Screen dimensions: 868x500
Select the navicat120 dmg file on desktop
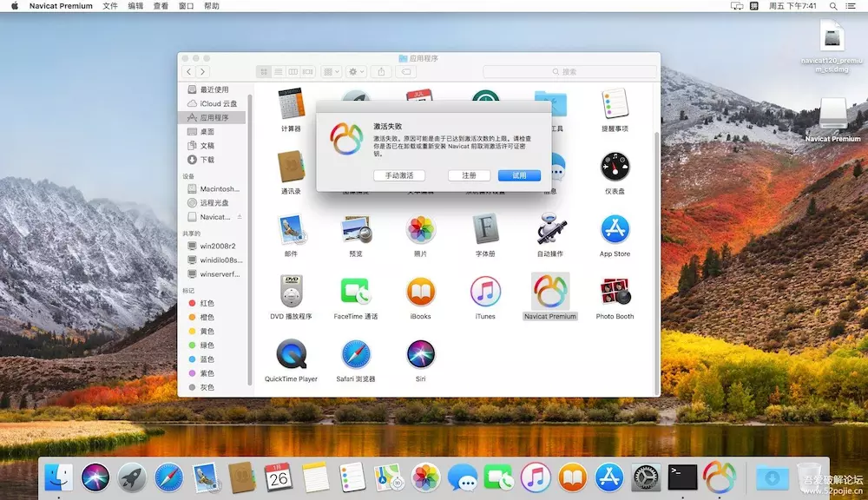pyautogui.click(x=832, y=37)
